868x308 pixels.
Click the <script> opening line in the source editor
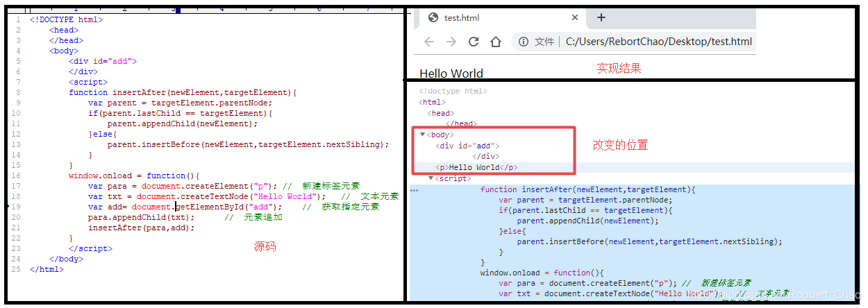coord(88,82)
